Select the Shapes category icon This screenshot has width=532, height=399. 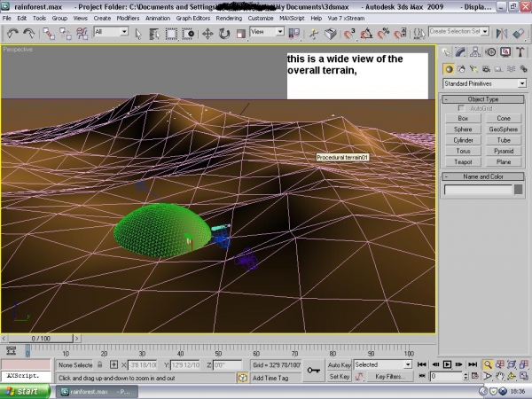tap(461, 69)
